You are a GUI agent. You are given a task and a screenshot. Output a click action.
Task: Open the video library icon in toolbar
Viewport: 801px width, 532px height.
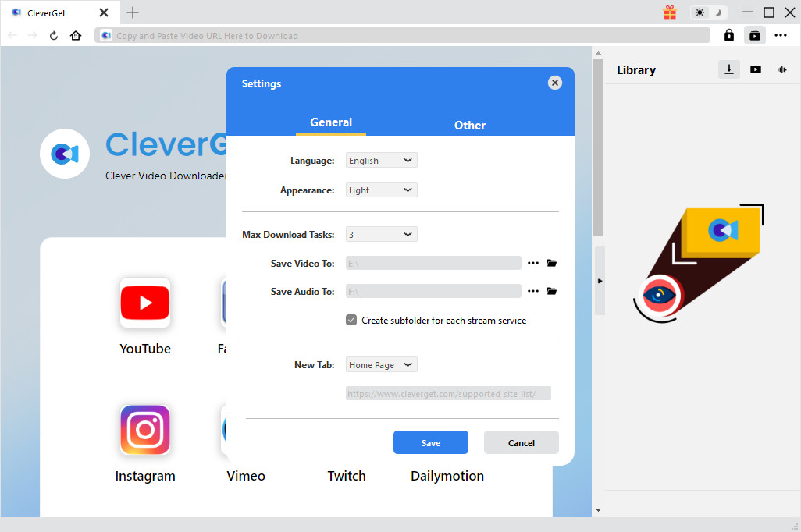756,35
